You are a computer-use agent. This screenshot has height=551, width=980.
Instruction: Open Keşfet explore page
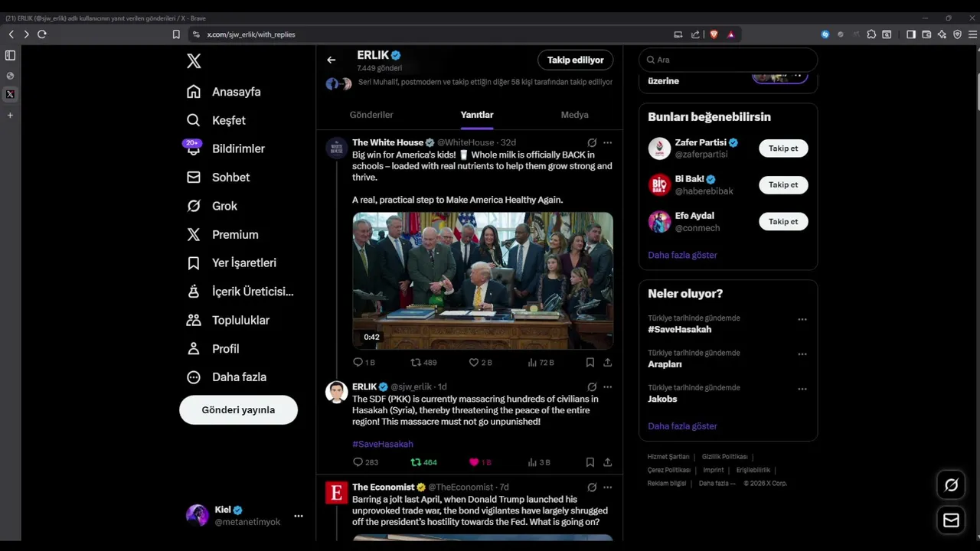pos(216,120)
